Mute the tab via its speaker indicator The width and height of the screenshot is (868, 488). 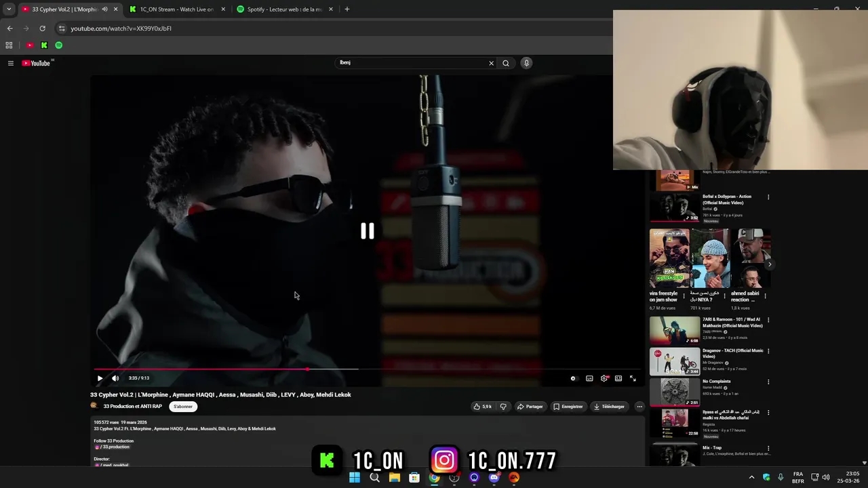(x=104, y=9)
